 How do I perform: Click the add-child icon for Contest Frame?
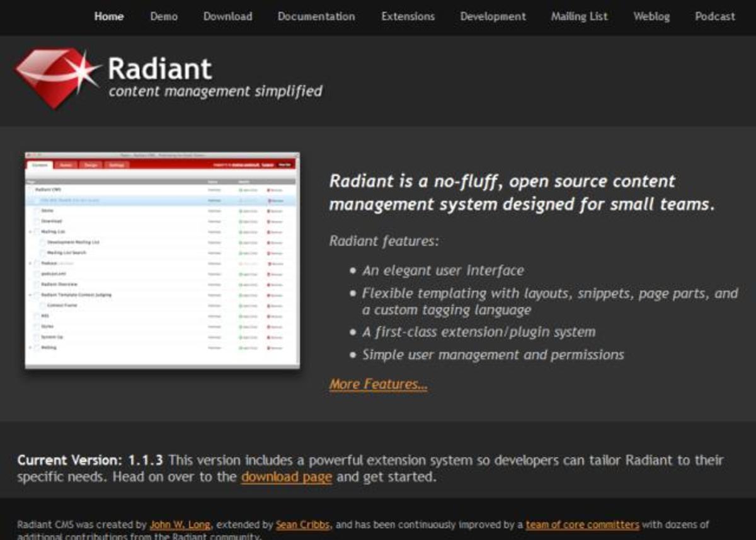pyautogui.click(x=245, y=306)
